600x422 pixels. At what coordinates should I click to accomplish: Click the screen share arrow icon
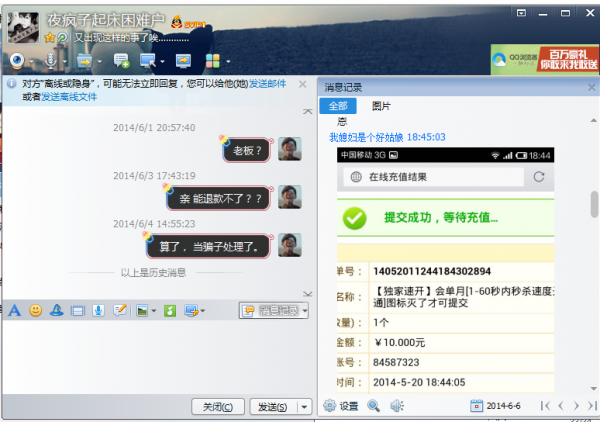[x=183, y=61]
